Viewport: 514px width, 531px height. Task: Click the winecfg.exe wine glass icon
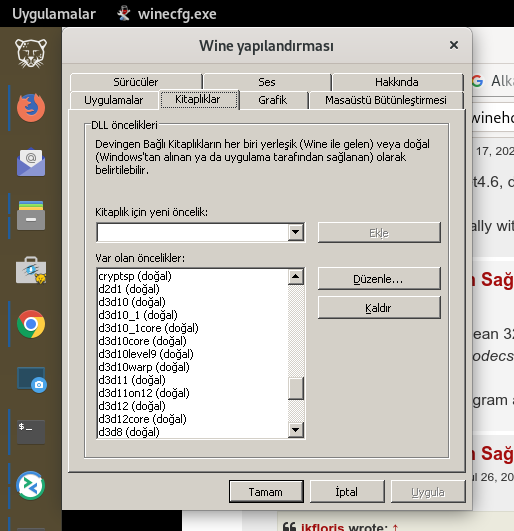pyautogui.click(x=124, y=14)
